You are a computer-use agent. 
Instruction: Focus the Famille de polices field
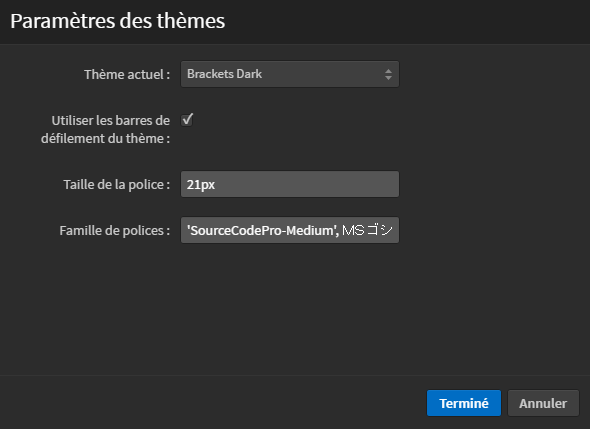[290, 230]
